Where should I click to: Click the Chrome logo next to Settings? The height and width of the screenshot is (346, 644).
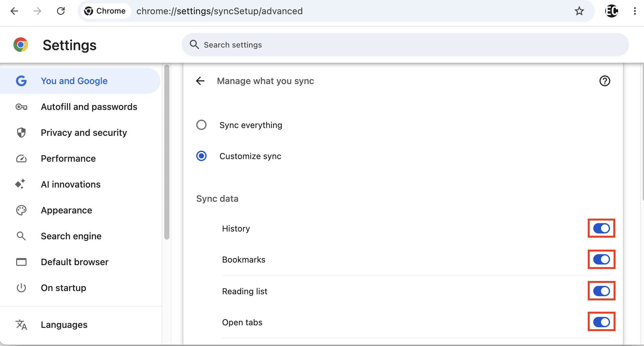coord(21,45)
